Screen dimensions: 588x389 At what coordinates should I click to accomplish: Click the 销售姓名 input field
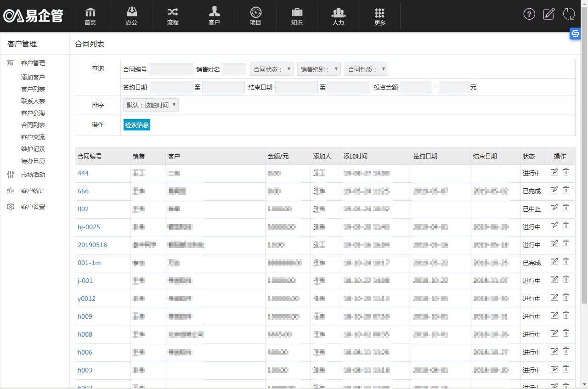click(x=234, y=69)
